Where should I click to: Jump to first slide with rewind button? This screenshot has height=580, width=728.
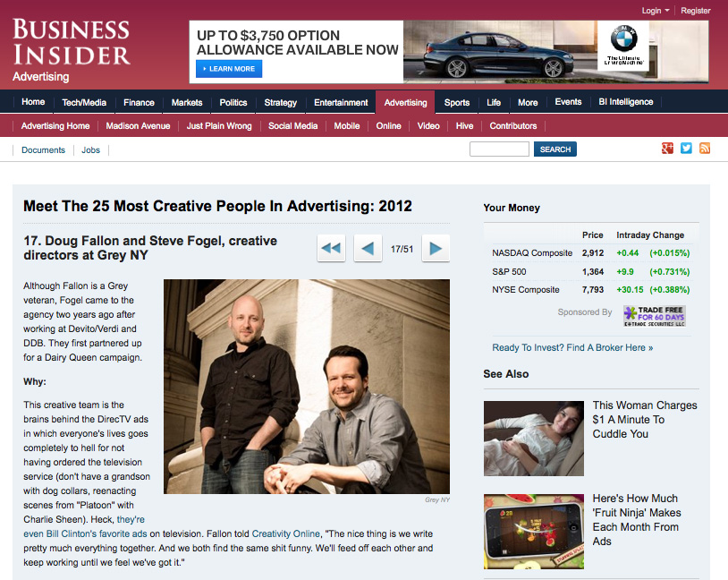331,249
